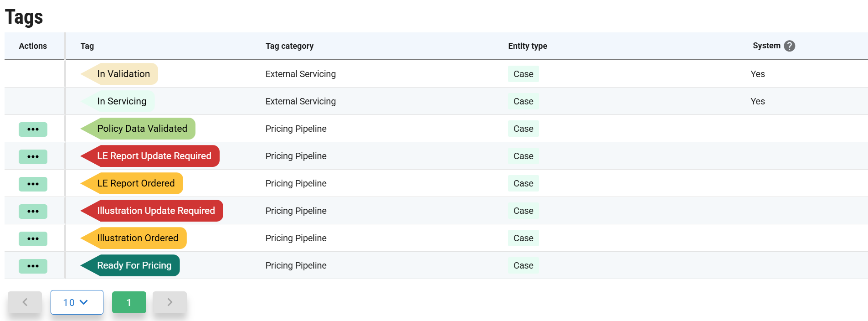Open actions menu for LE Report Update Required
868x321 pixels.
(33, 156)
